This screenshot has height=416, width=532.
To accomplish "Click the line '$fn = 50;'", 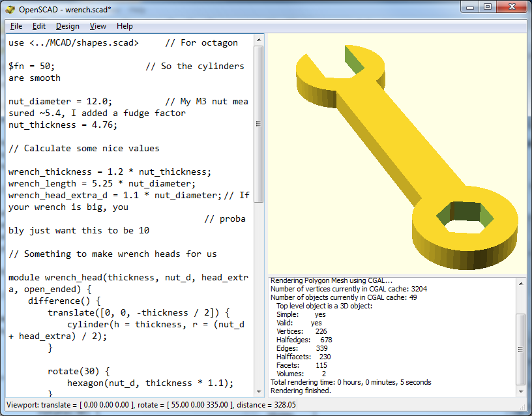I will [31, 66].
